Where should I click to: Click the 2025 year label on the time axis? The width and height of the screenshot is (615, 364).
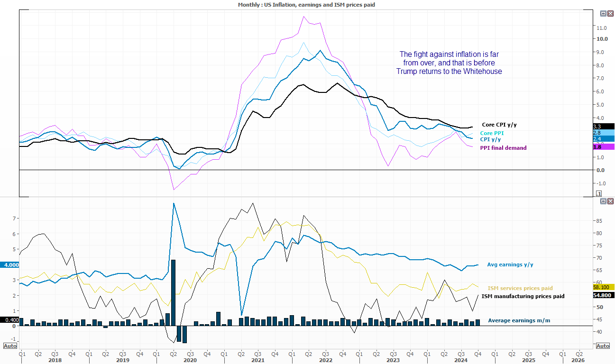coord(528,360)
